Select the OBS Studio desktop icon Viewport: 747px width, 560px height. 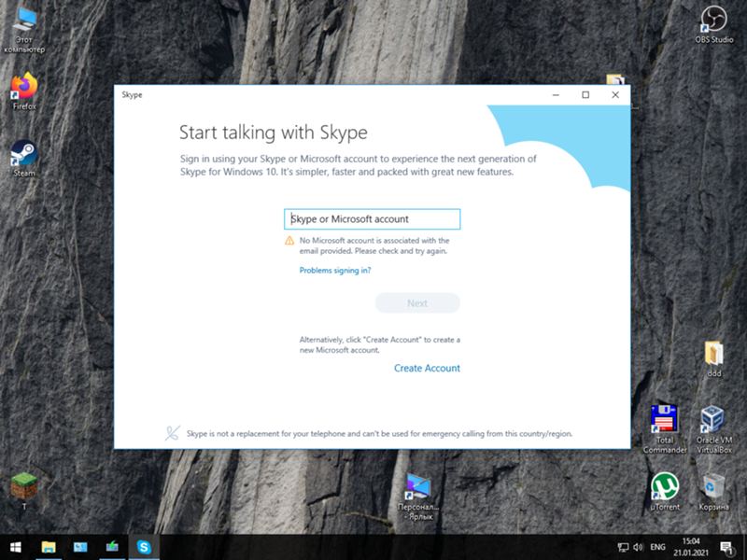713,25
